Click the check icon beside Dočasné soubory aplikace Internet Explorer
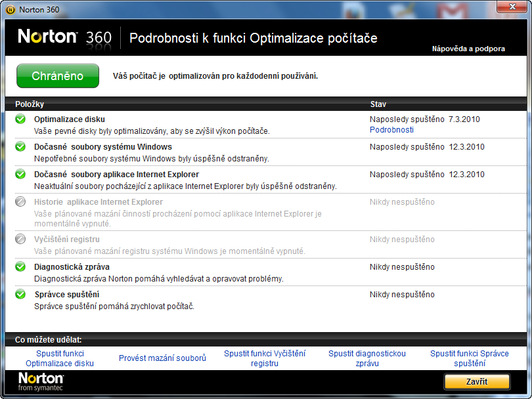 pyautogui.click(x=20, y=174)
